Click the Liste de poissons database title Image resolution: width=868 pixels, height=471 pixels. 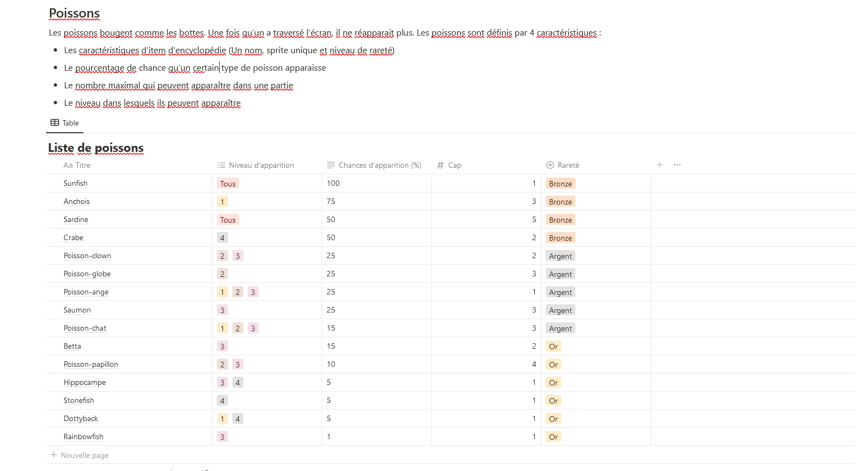click(96, 148)
